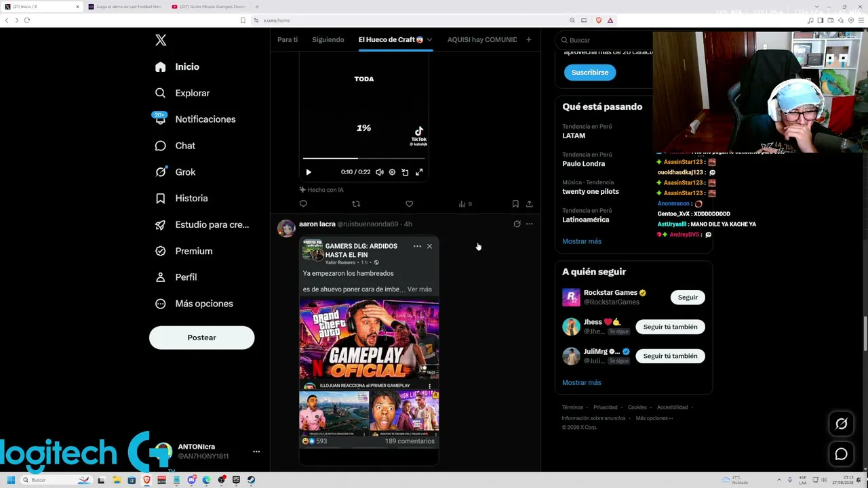This screenshot has width=868, height=488.
Task: Open the Windows Start menu
Action: 11,480
